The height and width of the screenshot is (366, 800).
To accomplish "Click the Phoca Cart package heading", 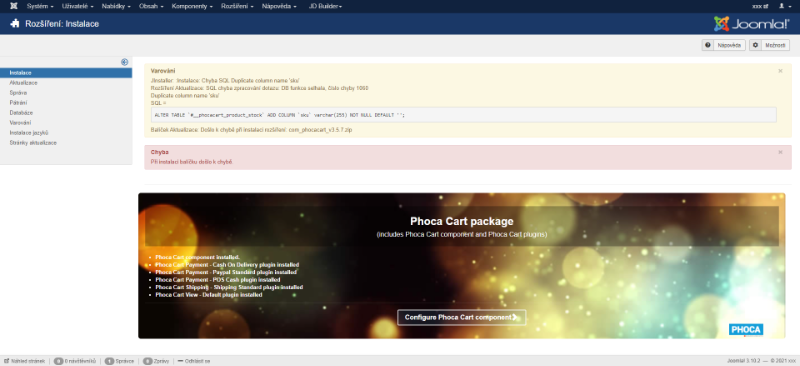I will [462, 222].
